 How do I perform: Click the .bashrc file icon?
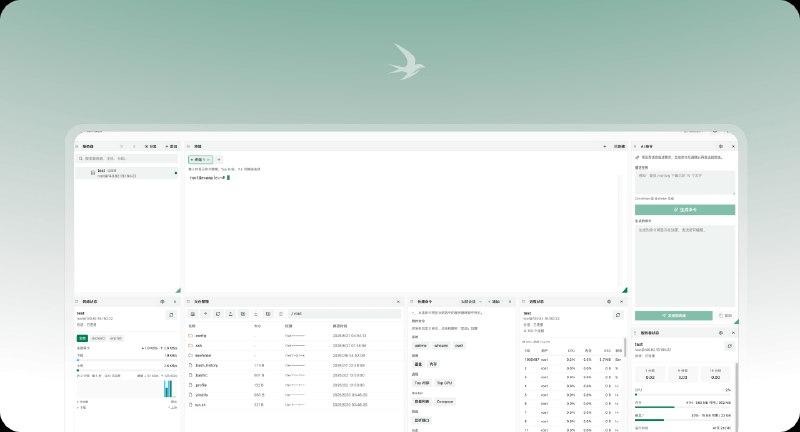[190, 375]
